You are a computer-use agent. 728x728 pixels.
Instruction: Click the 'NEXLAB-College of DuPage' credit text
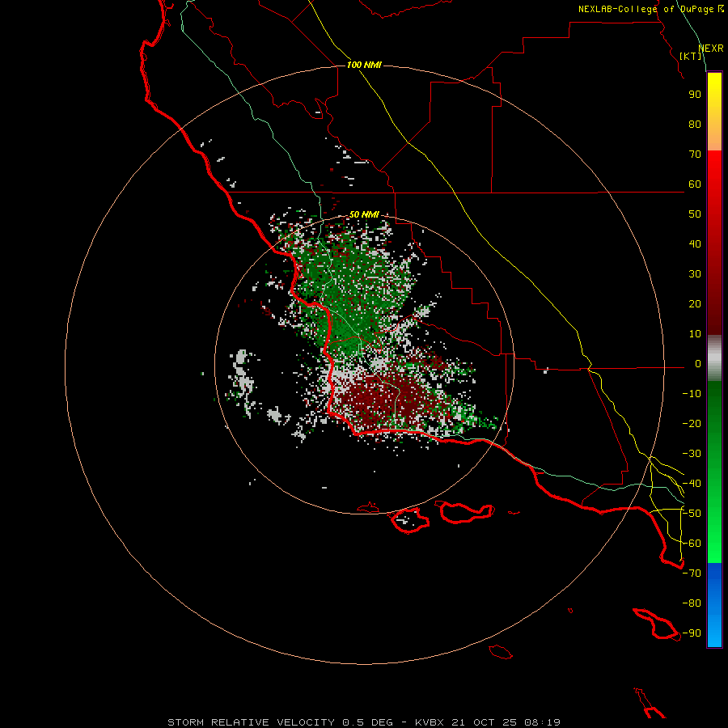click(x=646, y=9)
